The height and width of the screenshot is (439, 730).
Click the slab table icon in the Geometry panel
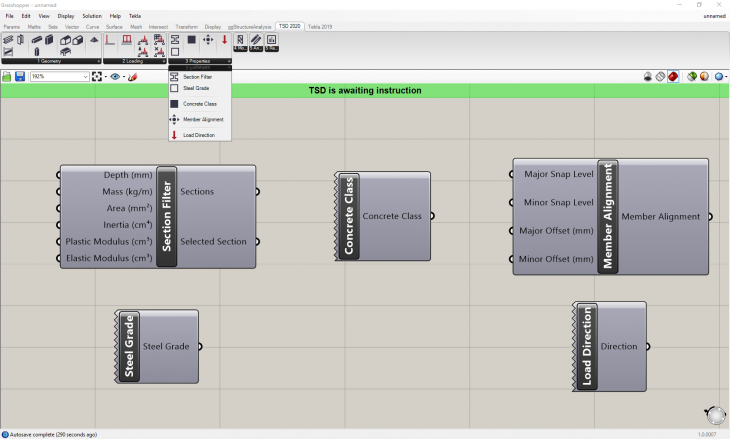click(65, 52)
